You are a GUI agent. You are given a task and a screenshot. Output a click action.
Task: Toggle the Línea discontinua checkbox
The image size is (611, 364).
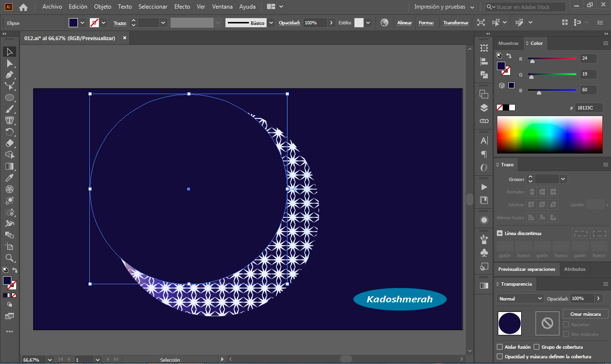coord(500,233)
